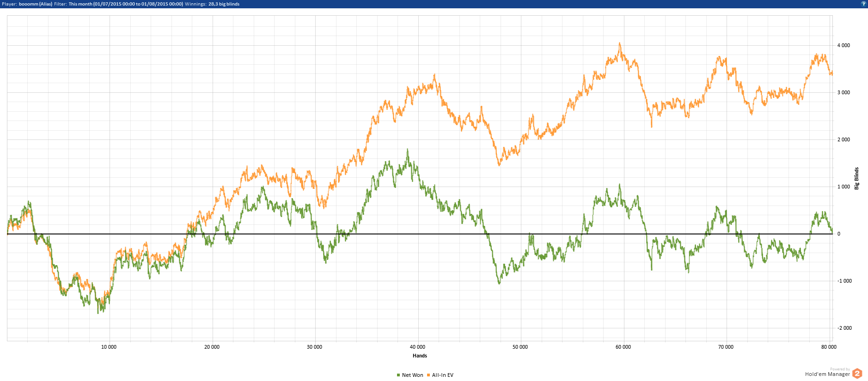This screenshot has width=868, height=381.
Task: Click the "Hold'em Manager" branding text
Action: [827, 374]
